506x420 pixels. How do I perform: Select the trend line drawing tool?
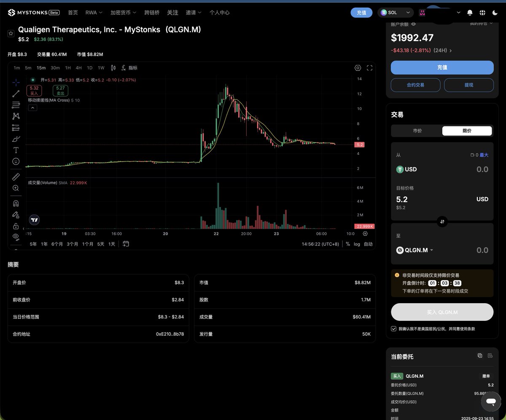(16, 94)
